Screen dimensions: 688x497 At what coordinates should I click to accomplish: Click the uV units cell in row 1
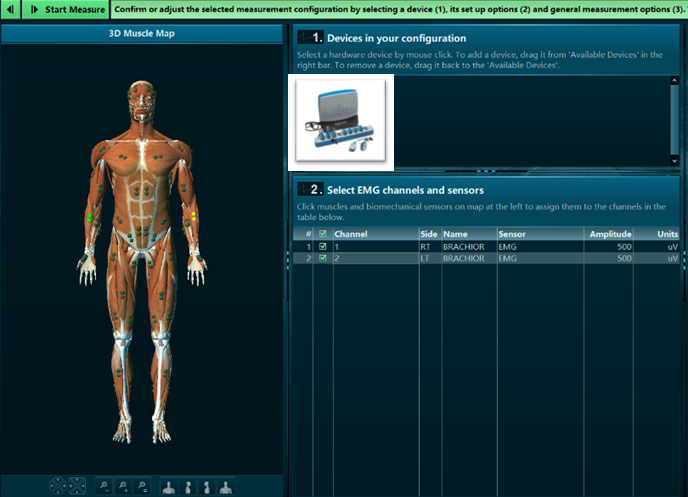click(x=657, y=247)
